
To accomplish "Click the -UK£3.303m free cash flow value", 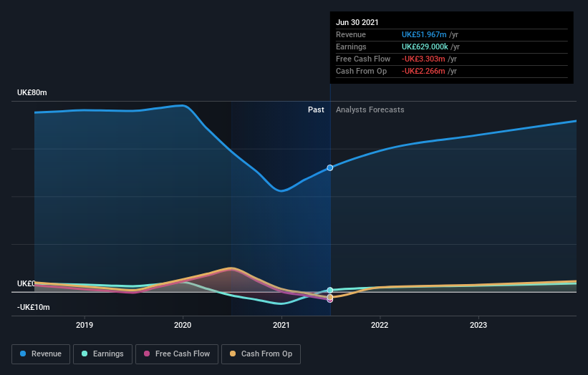I will 423,59.
